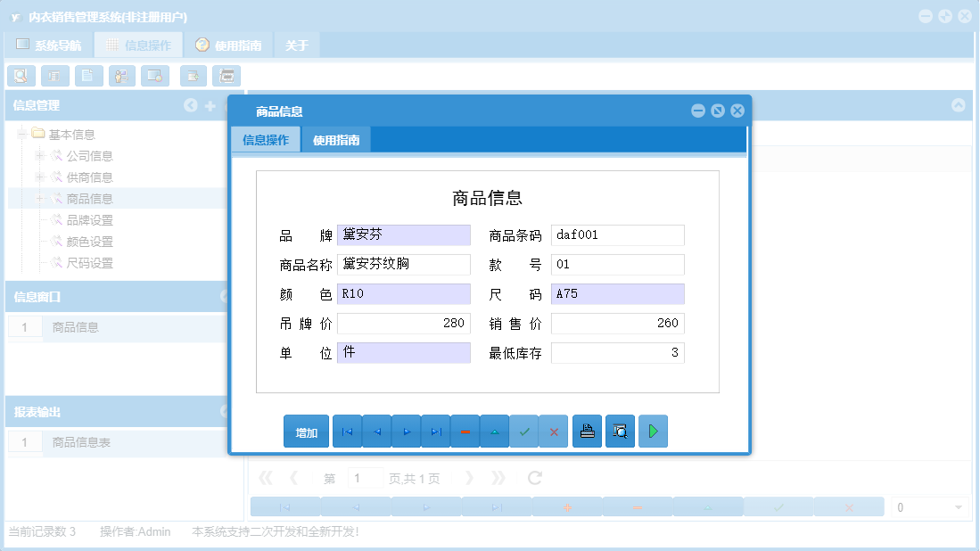This screenshot has width=980, height=551.
Task: Confirm record changes with the green checkmark
Action: tap(524, 431)
